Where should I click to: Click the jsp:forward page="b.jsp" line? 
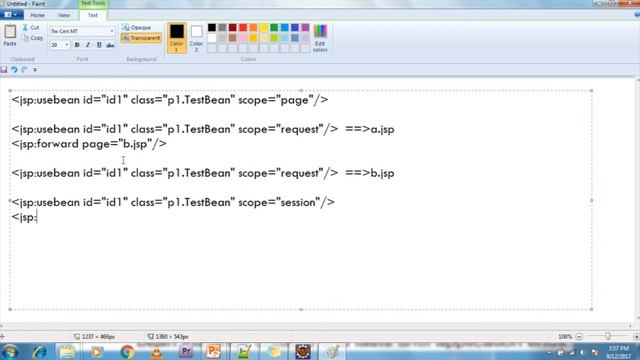(x=89, y=144)
